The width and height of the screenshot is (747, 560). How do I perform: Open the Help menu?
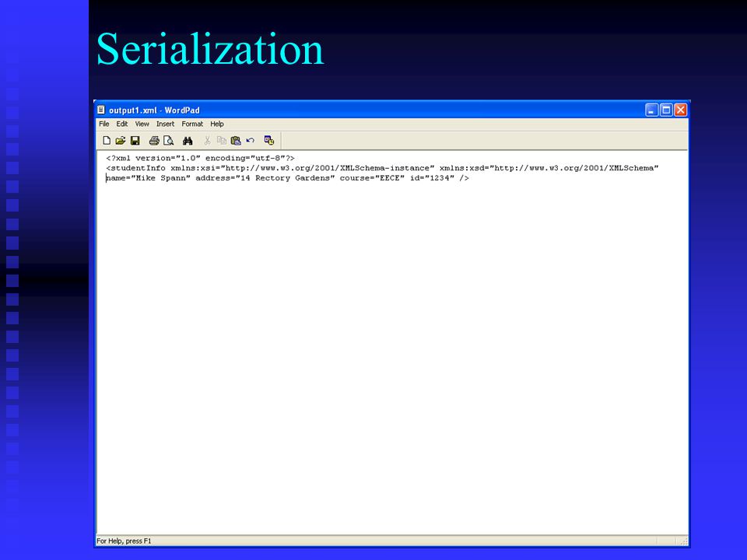click(217, 124)
